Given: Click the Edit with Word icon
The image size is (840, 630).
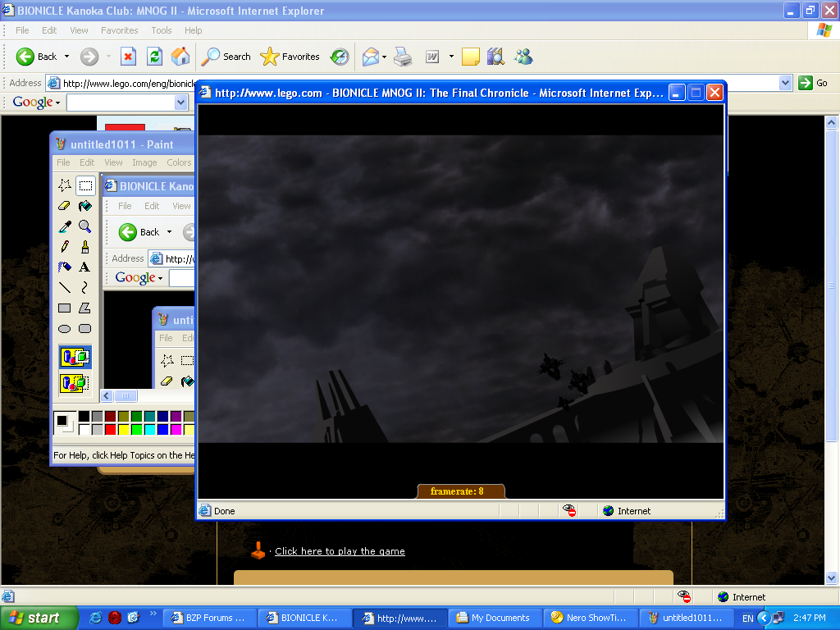Looking at the screenshot, I should (x=432, y=57).
